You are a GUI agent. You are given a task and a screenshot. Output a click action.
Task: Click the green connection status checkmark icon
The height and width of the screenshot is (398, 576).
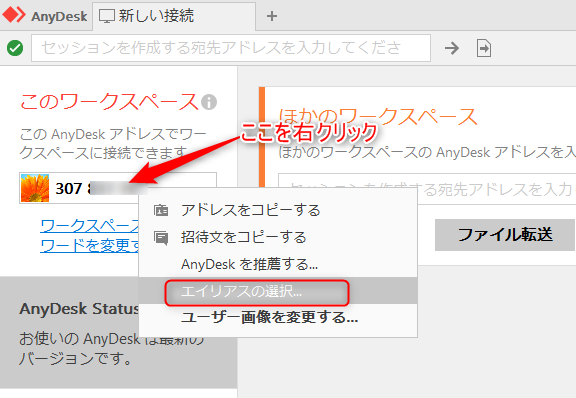(x=15, y=48)
